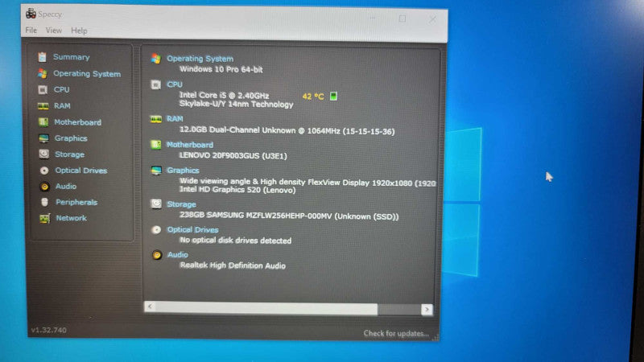Viewport: 644px width, 362px height.
Task: Select Storage in the sidebar
Action: coord(69,154)
